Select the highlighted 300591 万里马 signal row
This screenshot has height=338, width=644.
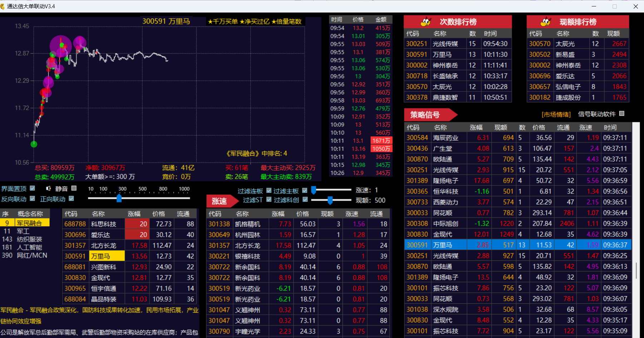click(518, 245)
